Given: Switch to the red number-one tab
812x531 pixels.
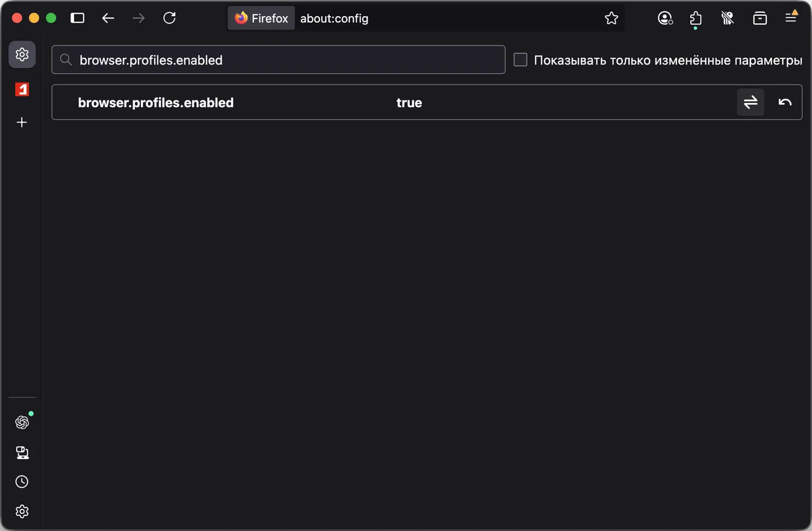Looking at the screenshot, I should point(22,89).
